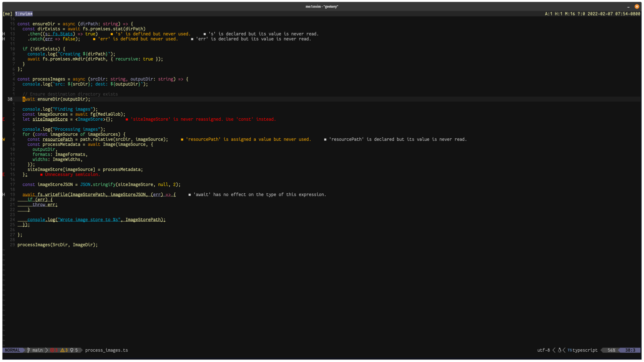Click the "'siteImageStore' is never reassigned" error message

203,119
